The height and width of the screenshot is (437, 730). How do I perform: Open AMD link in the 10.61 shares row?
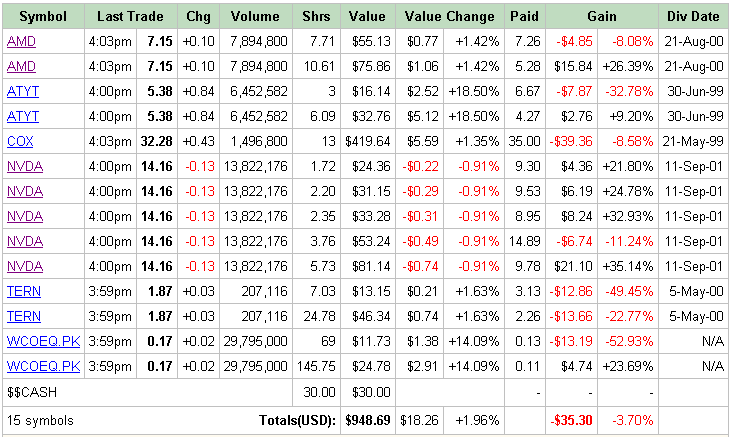[x=21, y=67]
